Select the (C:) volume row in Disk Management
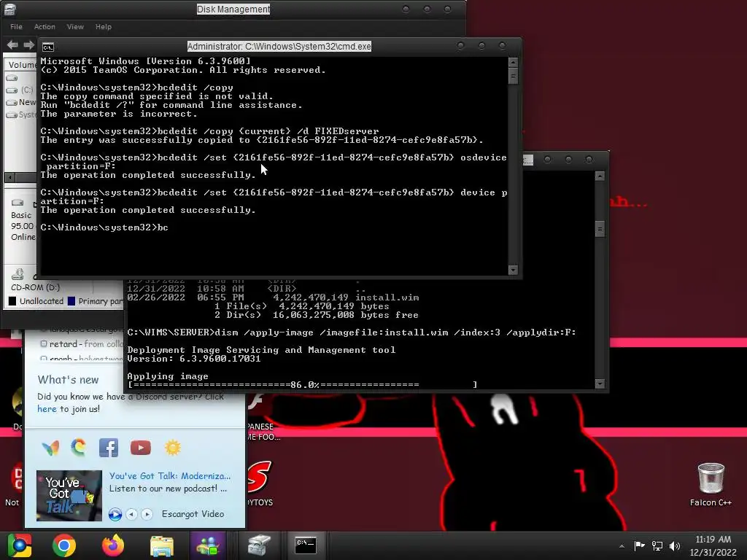Screen dimensions: 747x560 click(20, 90)
